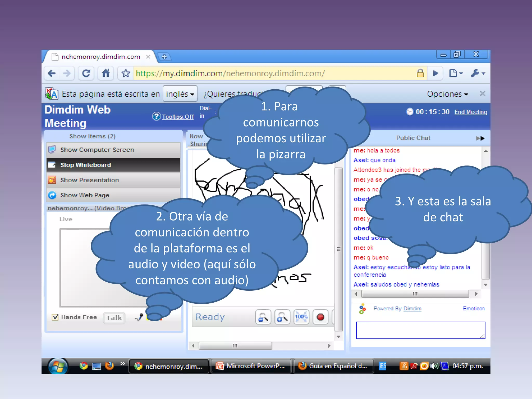The width and height of the screenshot is (532, 399).
Task: Open the page menu icon
Action: (456, 74)
